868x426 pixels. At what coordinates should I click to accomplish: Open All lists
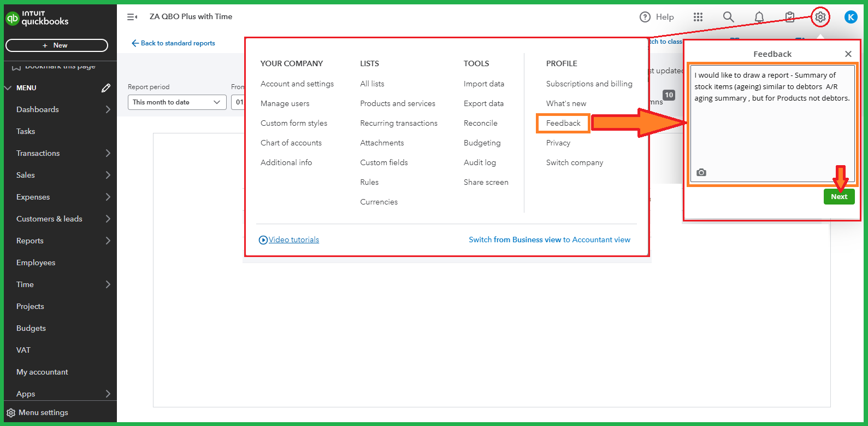tap(372, 84)
